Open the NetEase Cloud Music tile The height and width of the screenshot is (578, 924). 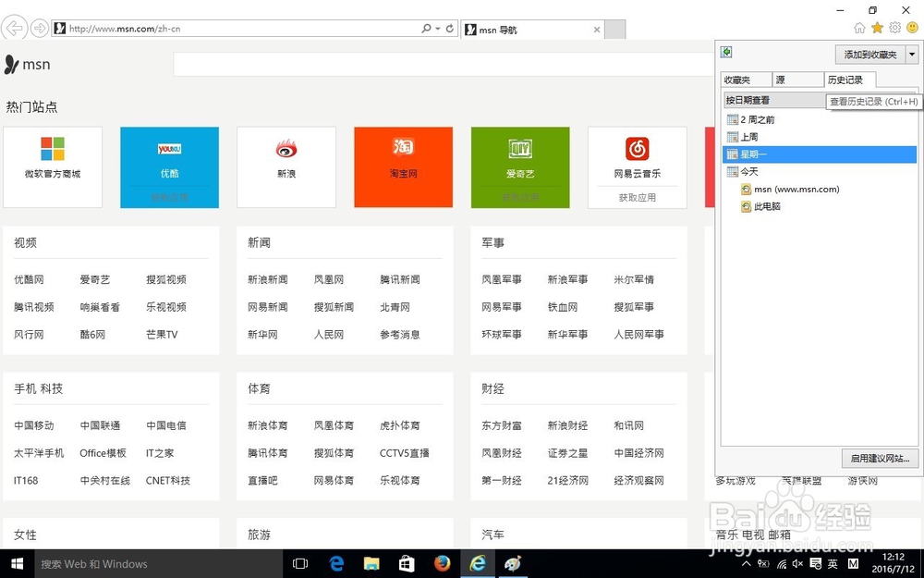point(637,167)
